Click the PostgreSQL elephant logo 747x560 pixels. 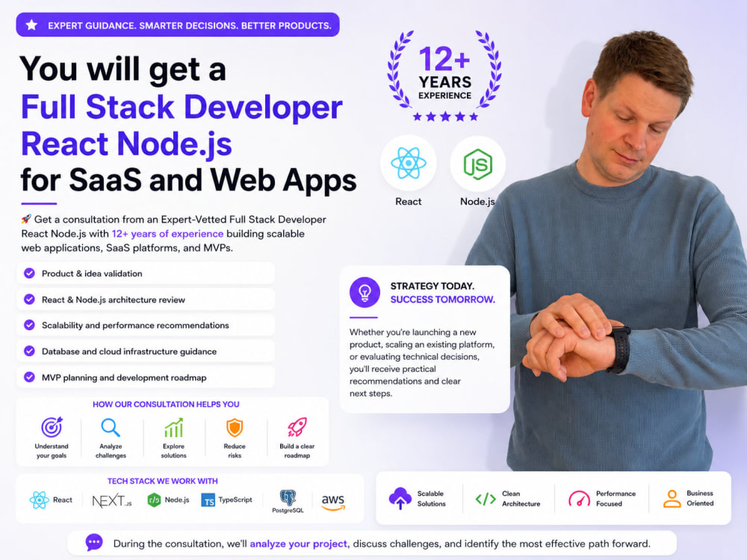(x=288, y=497)
